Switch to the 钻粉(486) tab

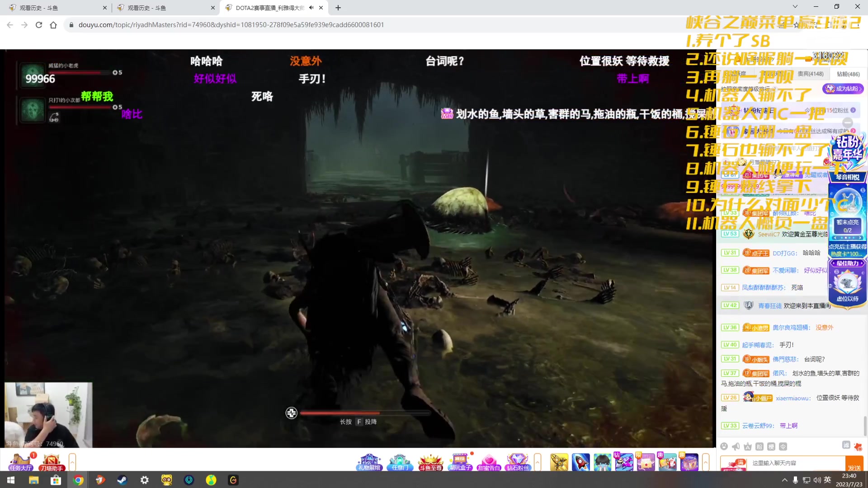(848, 74)
